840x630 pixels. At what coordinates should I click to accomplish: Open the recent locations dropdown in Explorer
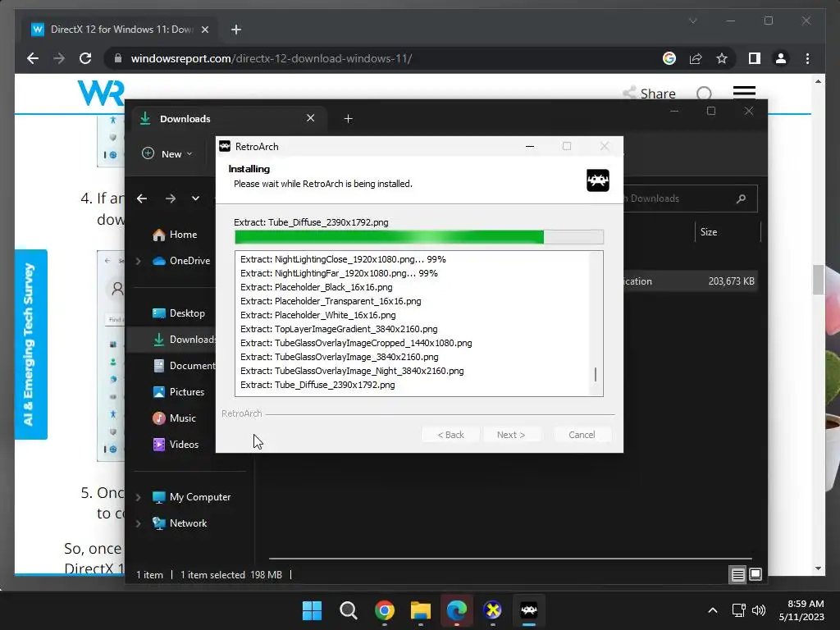(195, 199)
